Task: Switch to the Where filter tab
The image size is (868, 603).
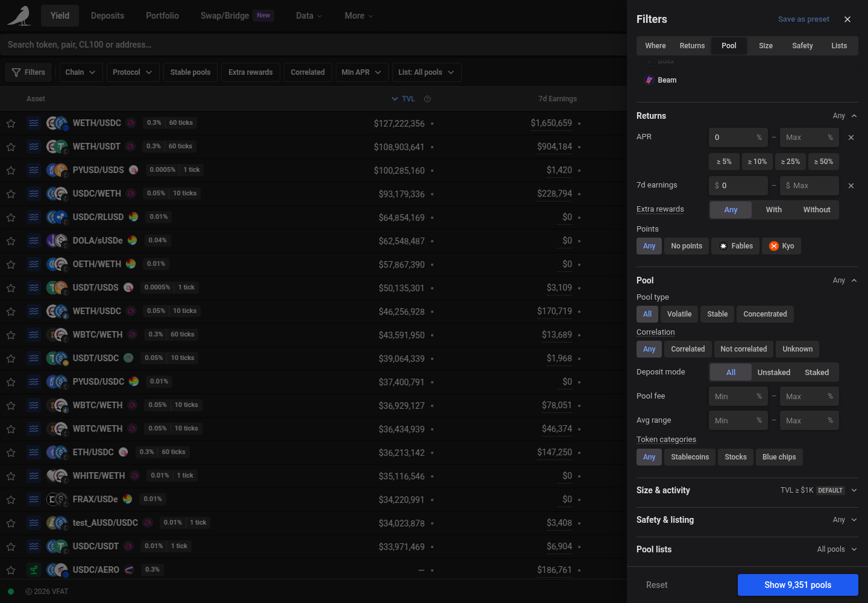Action: pos(655,46)
